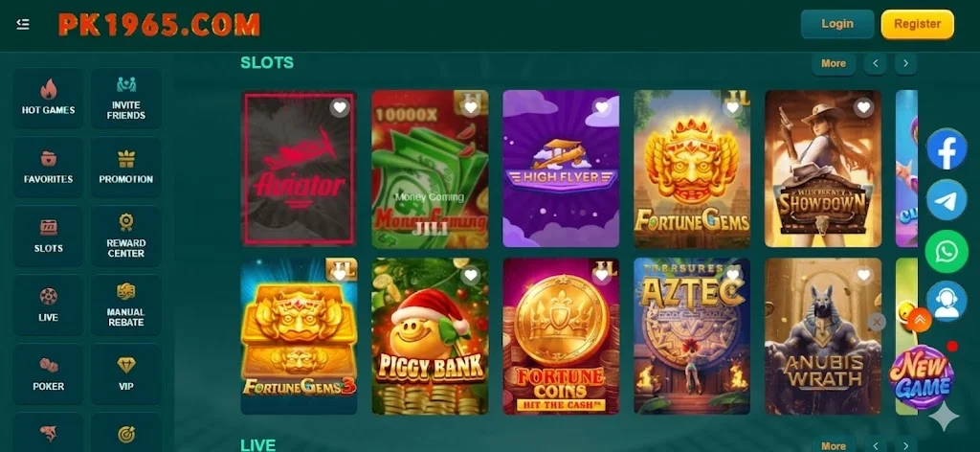
Task: Open the Reward Center sidebar item
Action: pos(125,237)
